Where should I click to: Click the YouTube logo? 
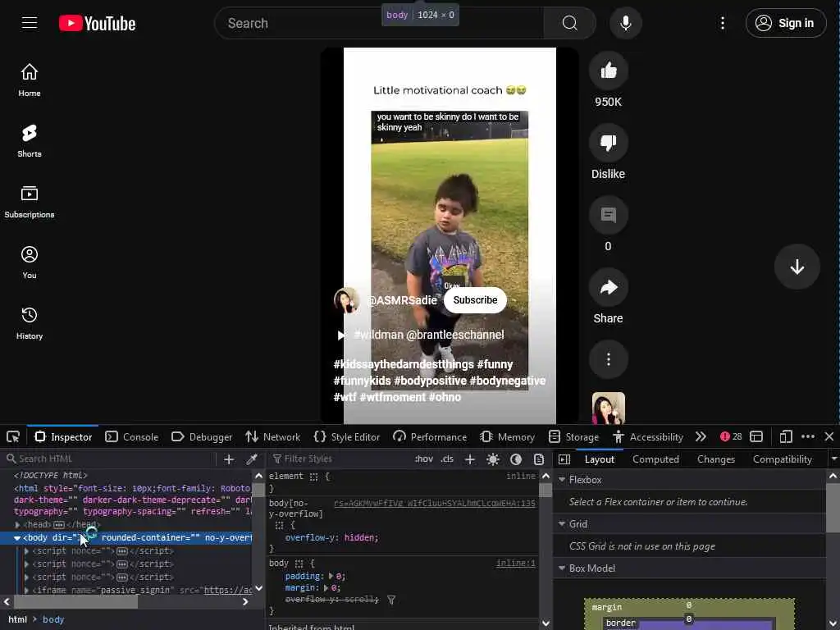[97, 23]
